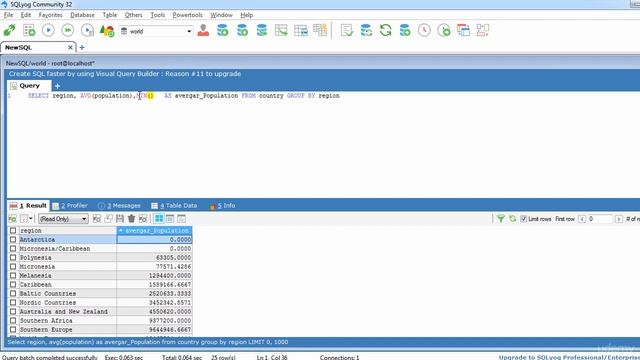Viewport: 640px width, 360px height.
Task: Switch to text view icon in result toolbar
Action: tap(181, 219)
